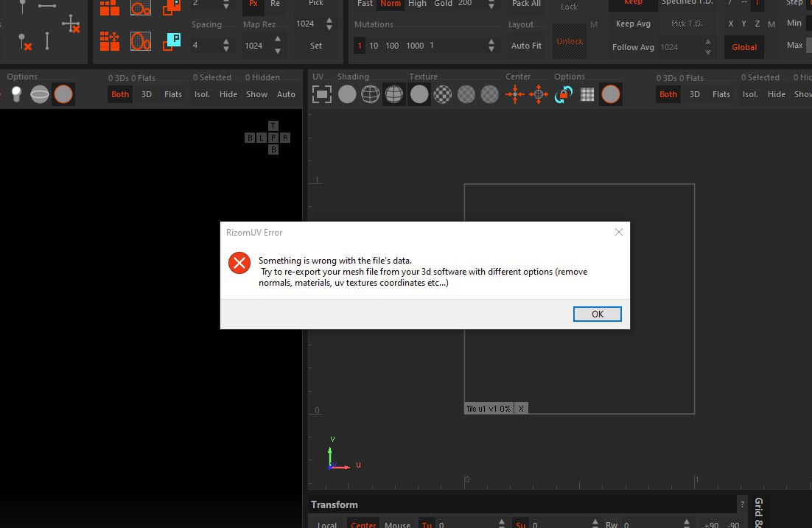Click the crosshair with red X icon
This screenshot has height=528, width=812.
pyautogui.click(x=71, y=24)
